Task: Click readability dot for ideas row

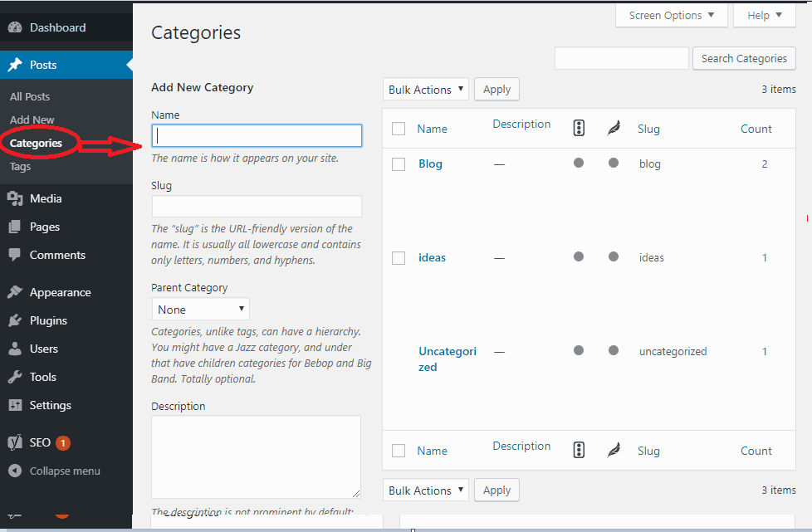Action: click(x=614, y=256)
